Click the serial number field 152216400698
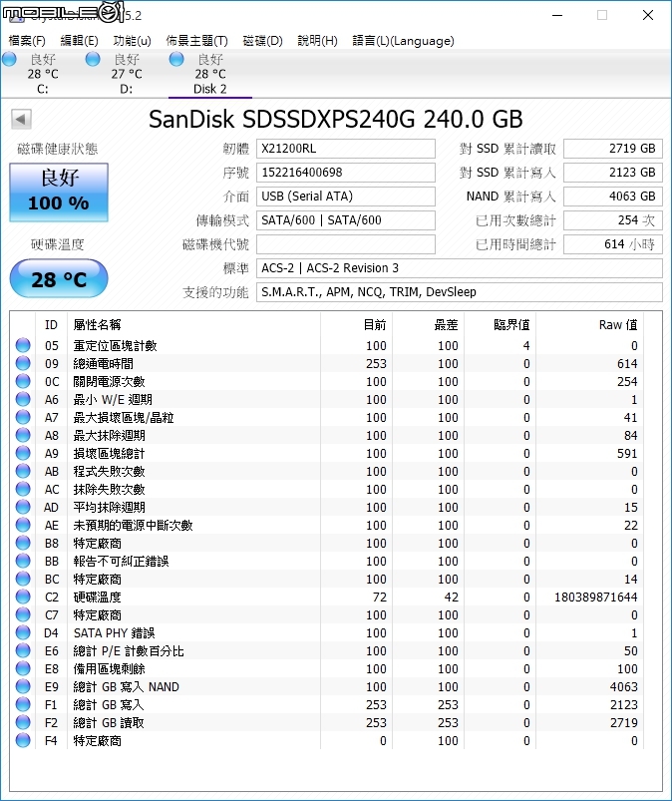Image resolution: width=672 pixels, height=801 pixels. coord(345,173)
